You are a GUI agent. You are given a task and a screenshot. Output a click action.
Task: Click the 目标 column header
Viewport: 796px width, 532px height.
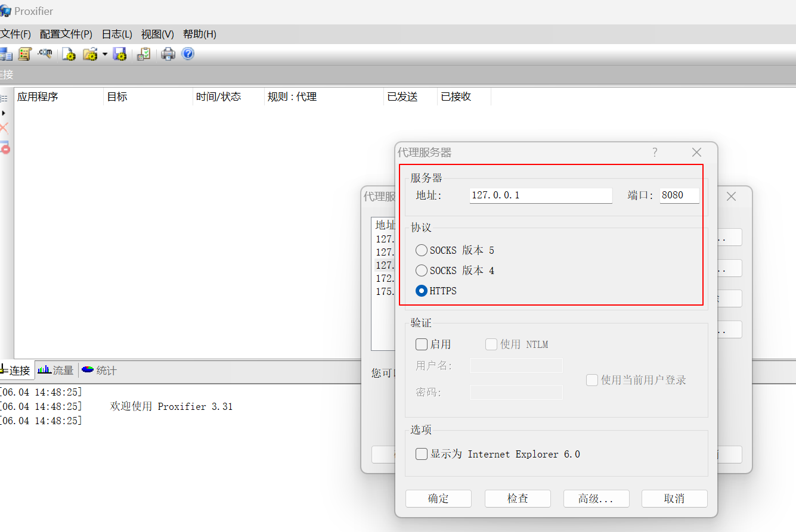148,97
